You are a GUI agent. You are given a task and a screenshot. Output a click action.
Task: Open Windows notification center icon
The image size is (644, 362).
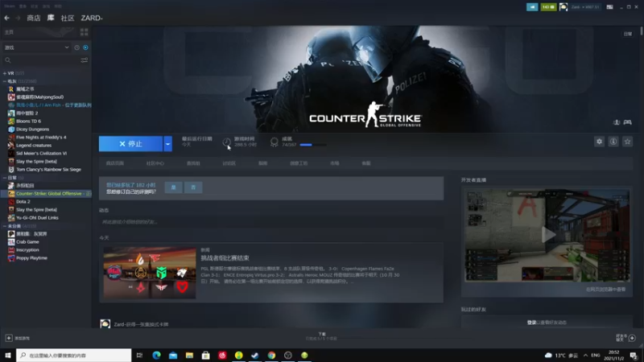coord(634,355)
